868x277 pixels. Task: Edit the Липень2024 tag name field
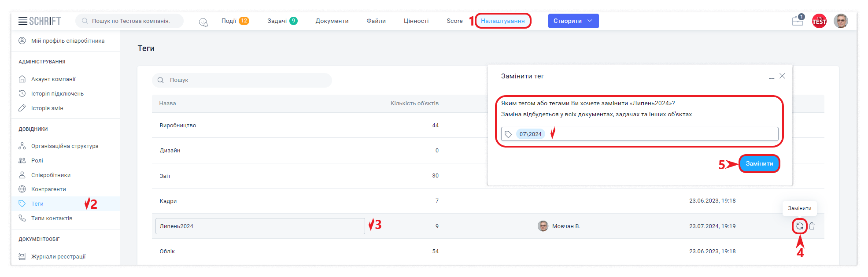pyautogui.click(x=260, y=226)
